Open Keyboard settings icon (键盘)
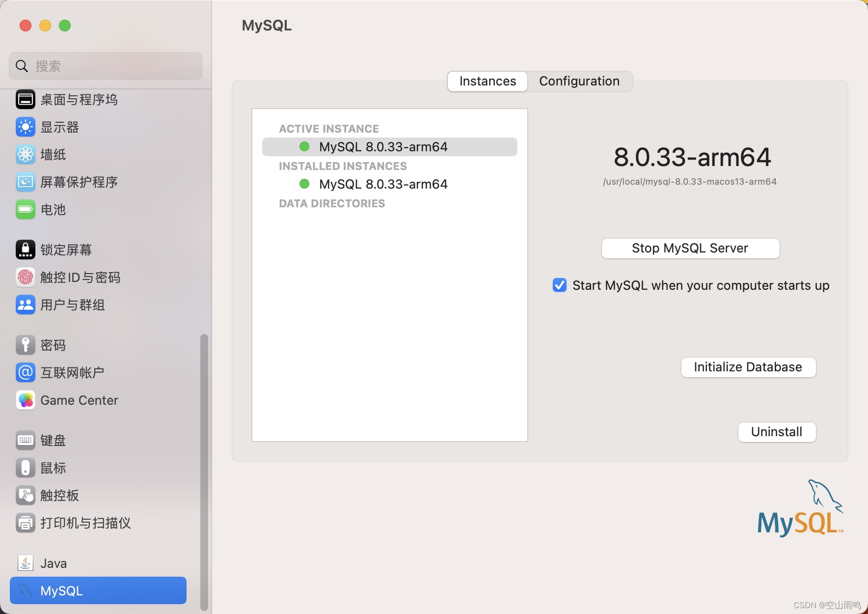 [x=26, y=441]
